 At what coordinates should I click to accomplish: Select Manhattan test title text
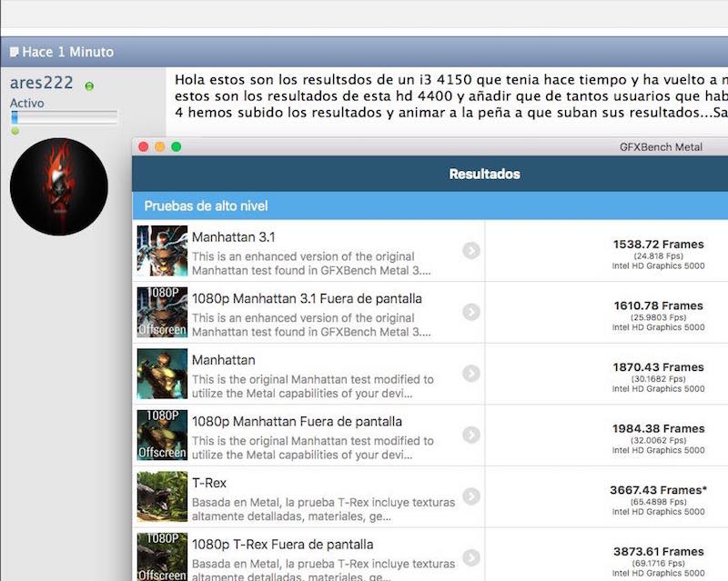coord(224,360)
